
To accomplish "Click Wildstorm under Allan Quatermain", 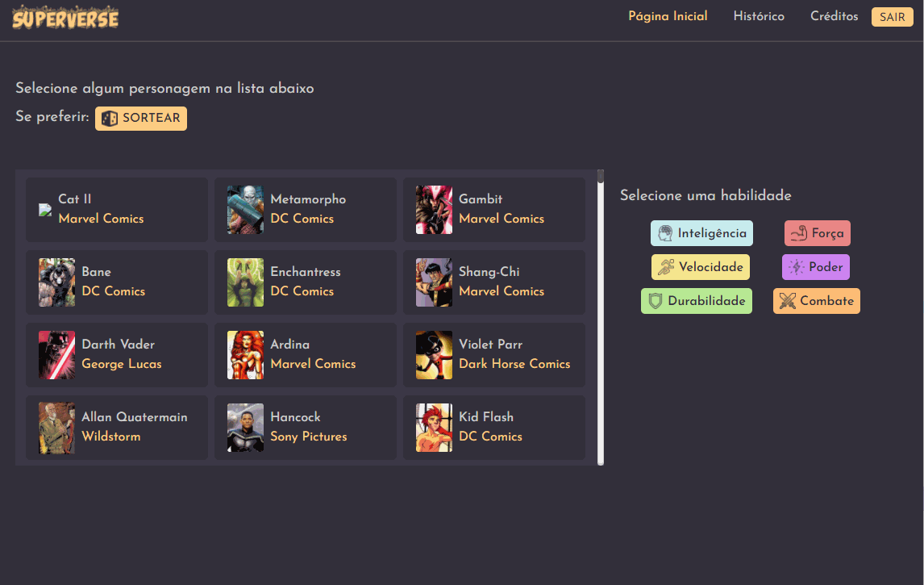I will coord(110,437).
